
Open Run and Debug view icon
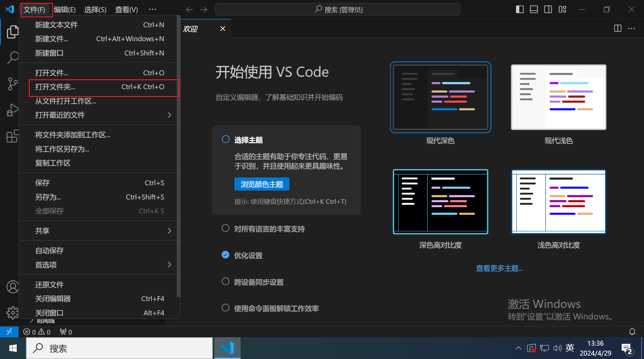(12, 110)
